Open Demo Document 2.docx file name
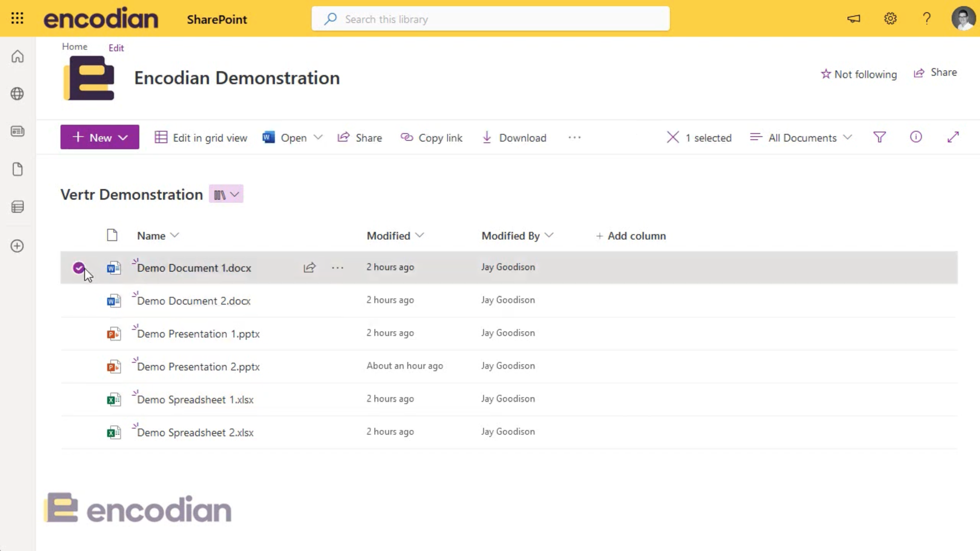The image size is (980, 551). 194,301
